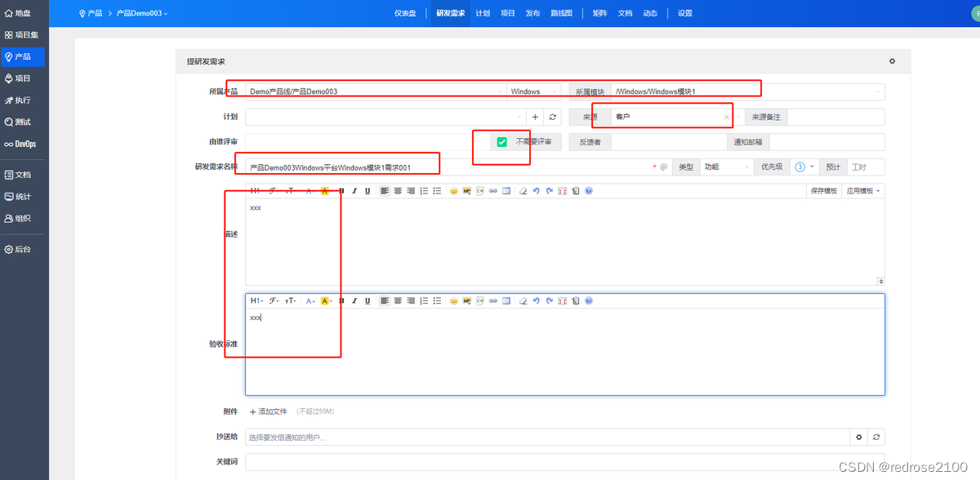Open emoticon picker in 描述 editor

454,190
